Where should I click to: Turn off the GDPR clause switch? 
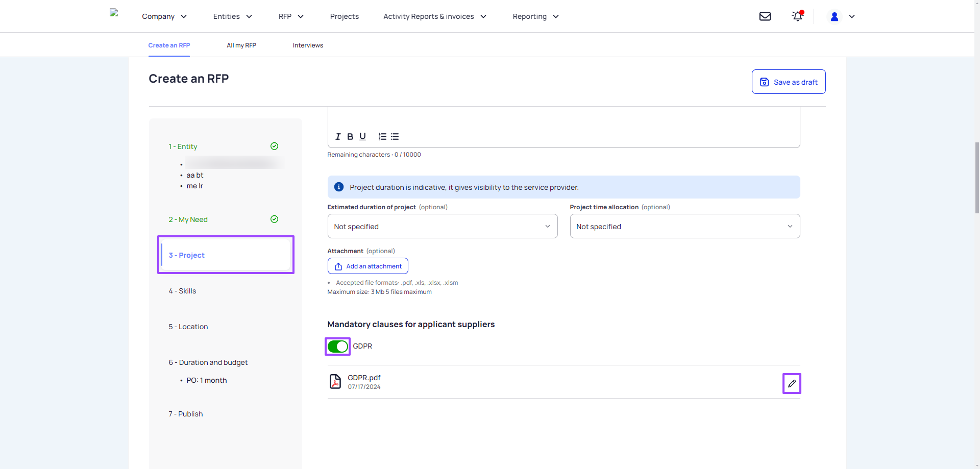click(x=337, y=347)
